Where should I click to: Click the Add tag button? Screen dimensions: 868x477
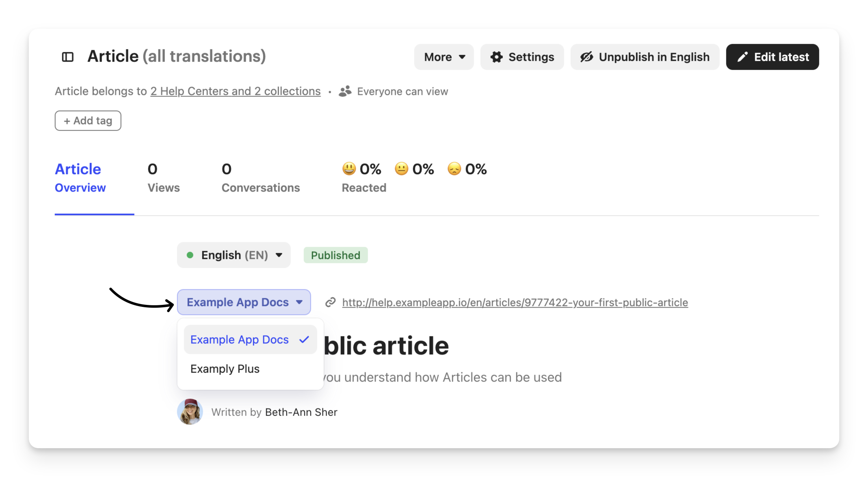(x=88, y=121)
